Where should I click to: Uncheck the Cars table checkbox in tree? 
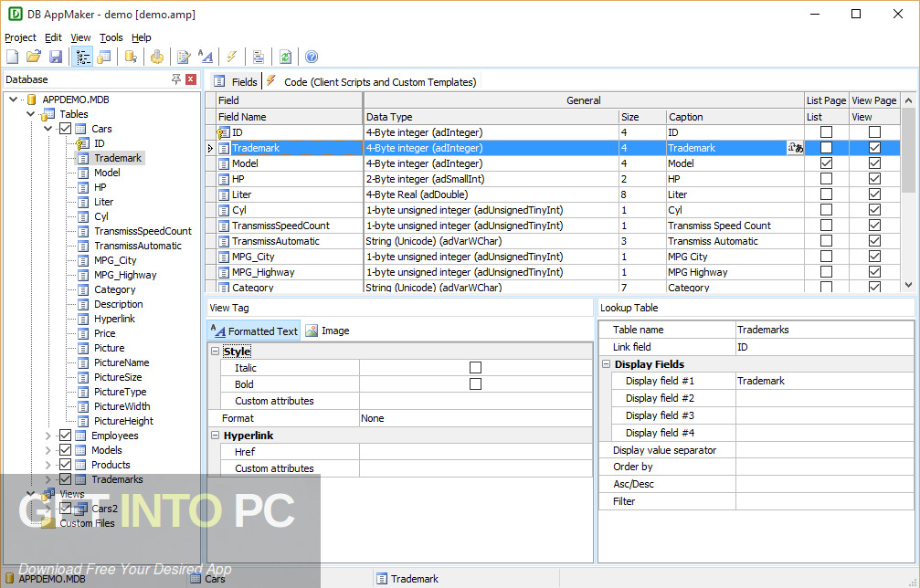[65, 129]
